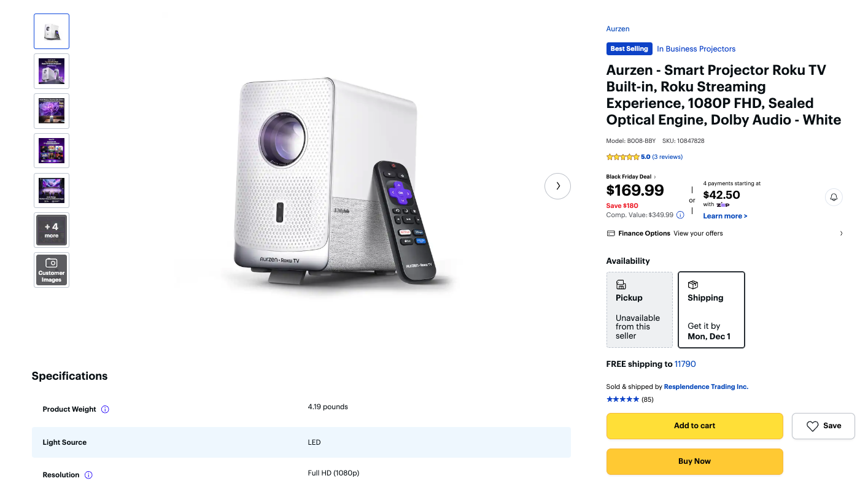This screenshot has height=481, width=868.
Task: Click the Product Weight info icon
Action: coord(105,409)
